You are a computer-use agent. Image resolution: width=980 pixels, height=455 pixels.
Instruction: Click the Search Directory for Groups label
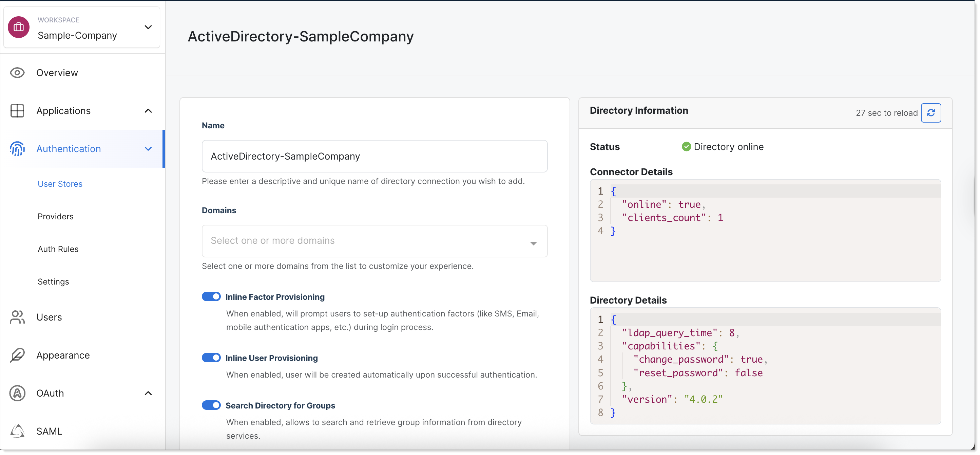pyautogui.click(x=280, y=405)
